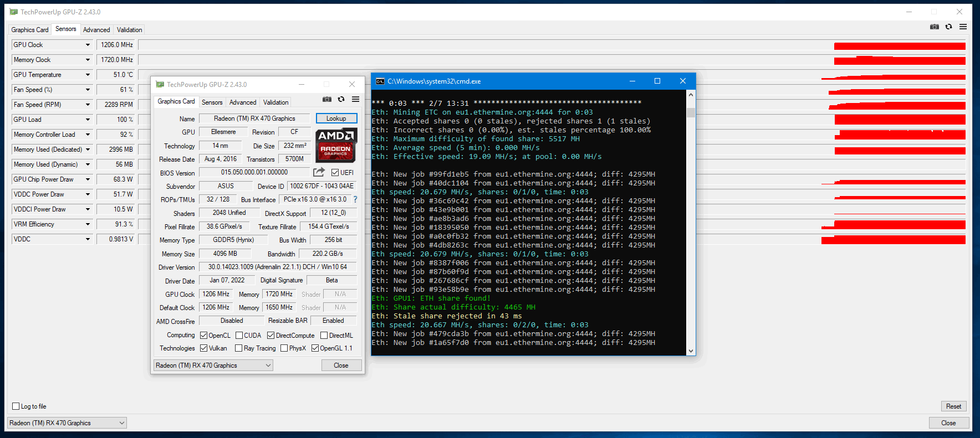This screenshot has height=438, width=980.
Task: Open the Fan Speed (%) sensor dropdown
Action: point(88,90)
